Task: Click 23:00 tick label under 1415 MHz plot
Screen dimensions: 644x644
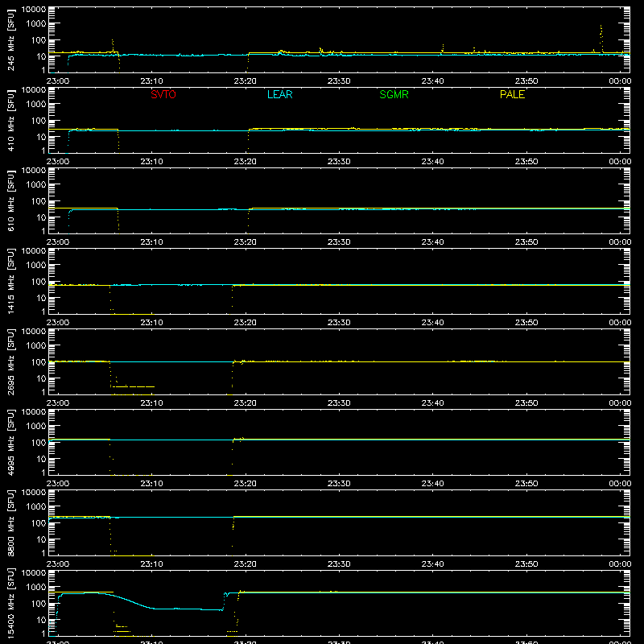Action: point(58,323)
